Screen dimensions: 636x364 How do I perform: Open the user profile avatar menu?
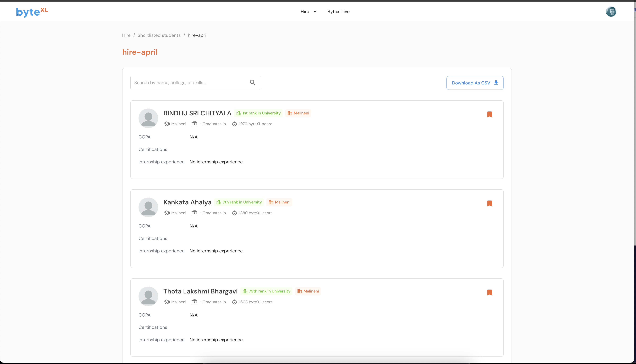611,11
